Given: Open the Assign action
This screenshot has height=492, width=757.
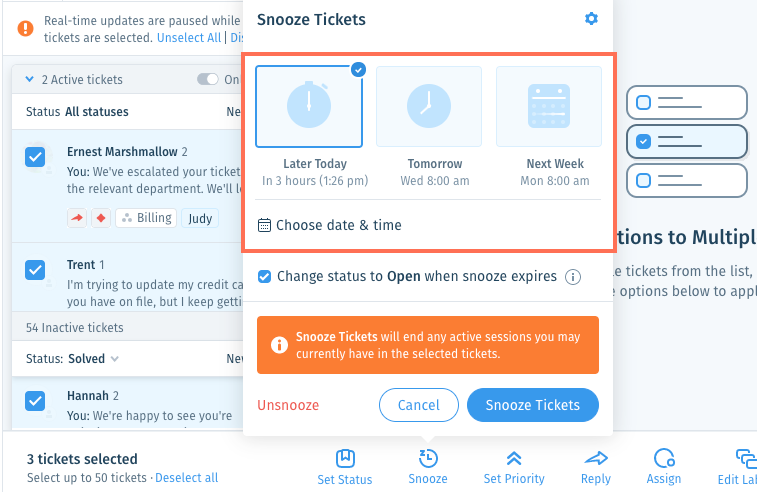Looking at the screenshot, I should 664,466.
